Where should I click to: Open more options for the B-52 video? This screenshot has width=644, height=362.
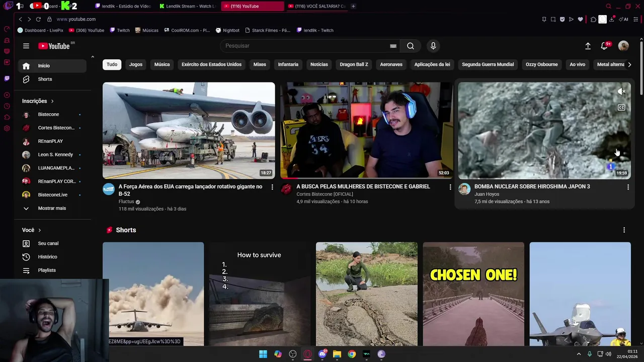pyautogui.click(x=272, y=187)
